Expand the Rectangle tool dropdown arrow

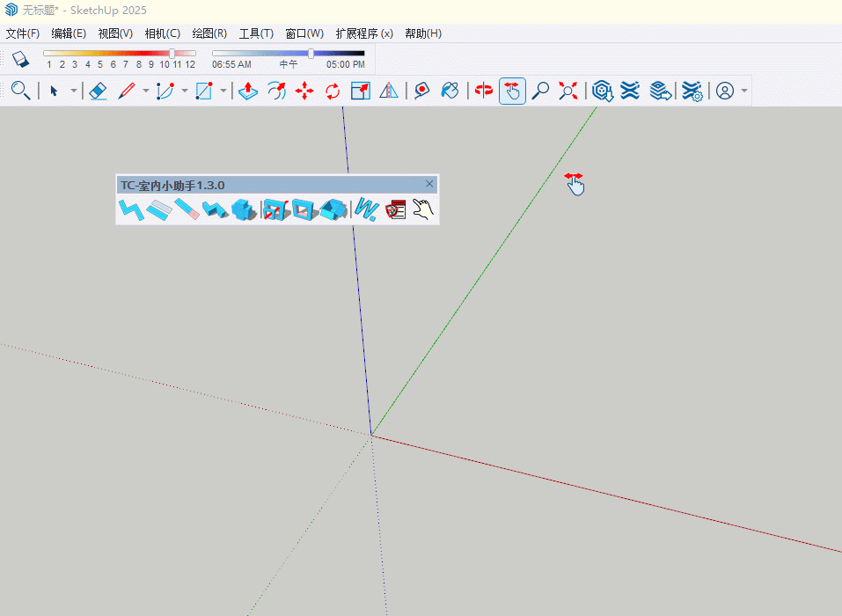[223, 91]
